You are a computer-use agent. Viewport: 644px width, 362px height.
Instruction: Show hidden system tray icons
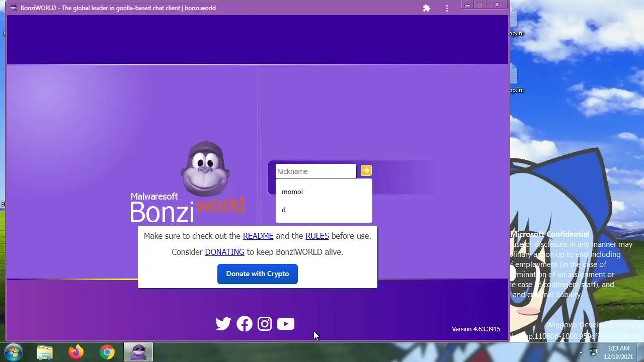[581, 352]
